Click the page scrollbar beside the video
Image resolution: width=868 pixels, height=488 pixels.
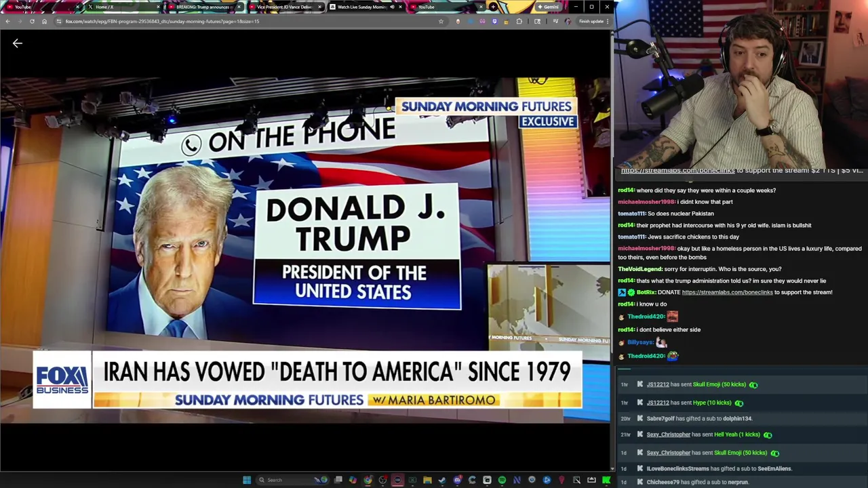click(x=612, y=251)
